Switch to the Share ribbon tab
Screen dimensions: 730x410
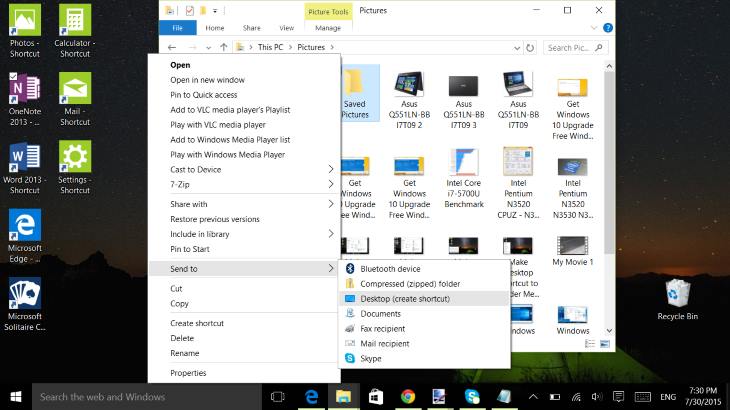251,28
